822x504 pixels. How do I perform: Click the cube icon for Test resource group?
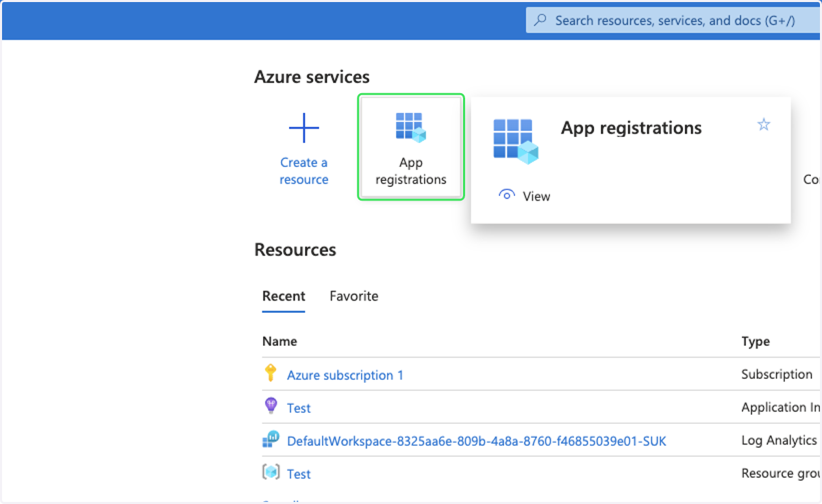tap(271, 473)
